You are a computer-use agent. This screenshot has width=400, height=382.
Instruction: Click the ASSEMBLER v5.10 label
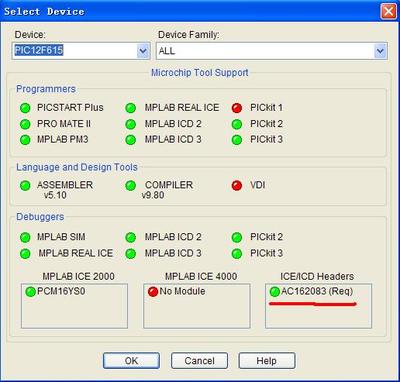(65, 190)
